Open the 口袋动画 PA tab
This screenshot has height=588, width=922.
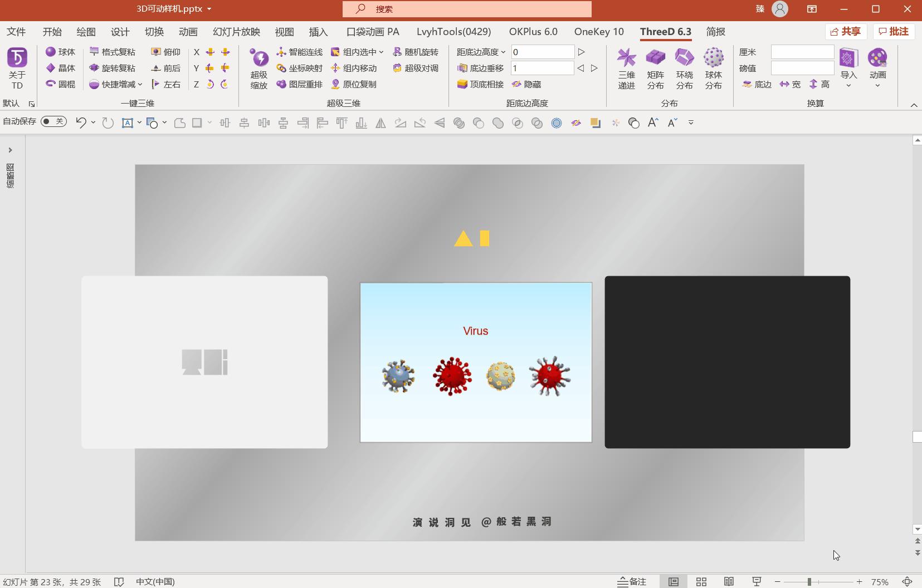[x=373, y=32]
